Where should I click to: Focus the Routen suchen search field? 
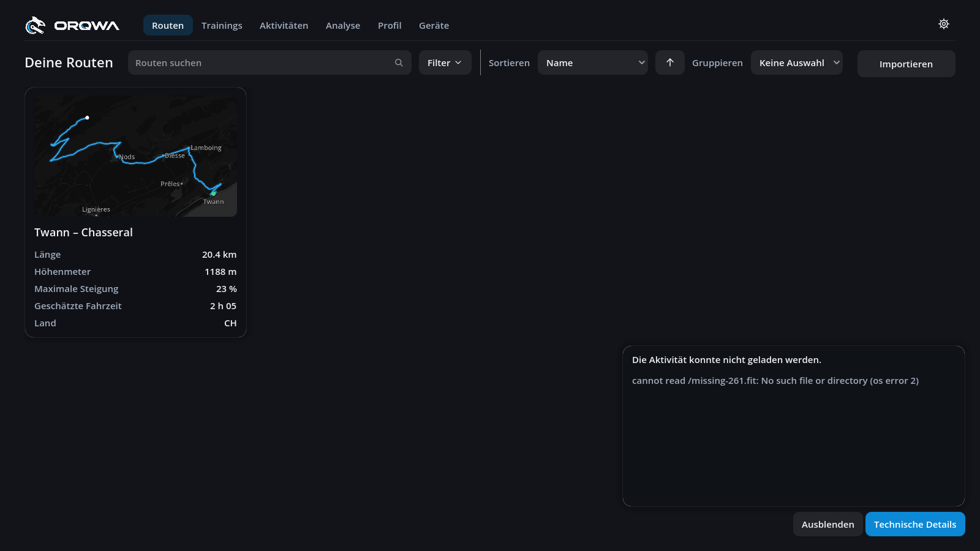[269, 62]
